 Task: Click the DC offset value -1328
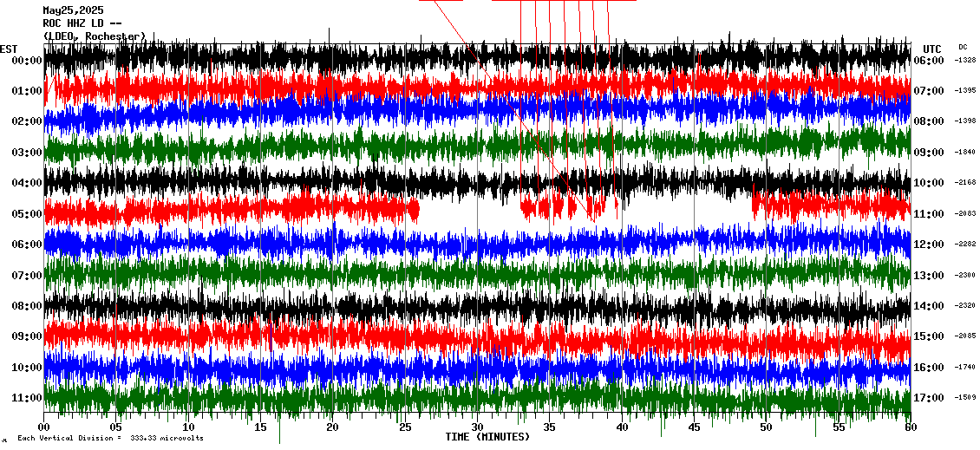click(965, 60)
